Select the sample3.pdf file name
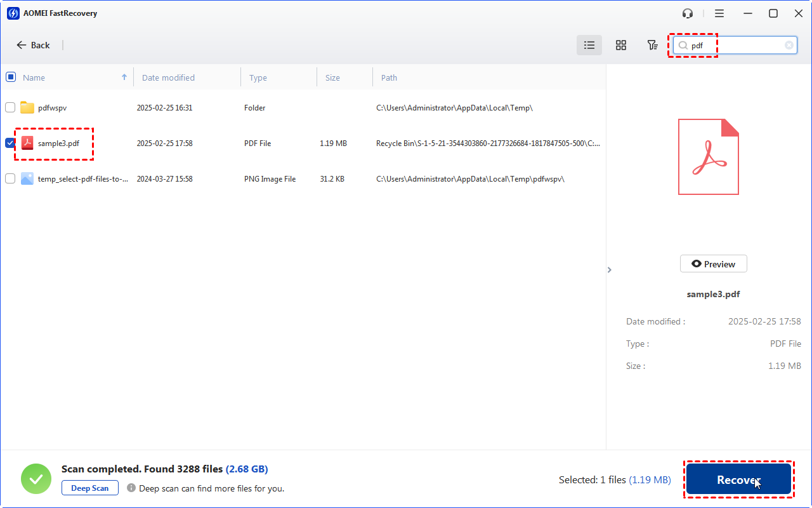This screenshot has height=508, width=812. (x=58, y=144)
